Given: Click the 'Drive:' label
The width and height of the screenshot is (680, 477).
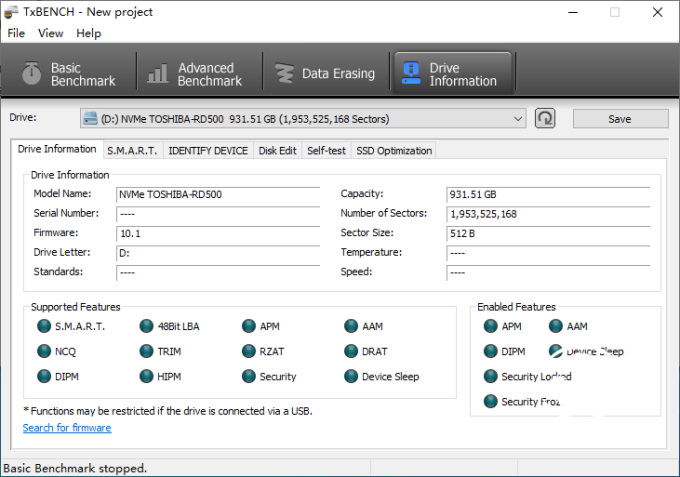Looking at the screenshot, I should coord(23,118).
